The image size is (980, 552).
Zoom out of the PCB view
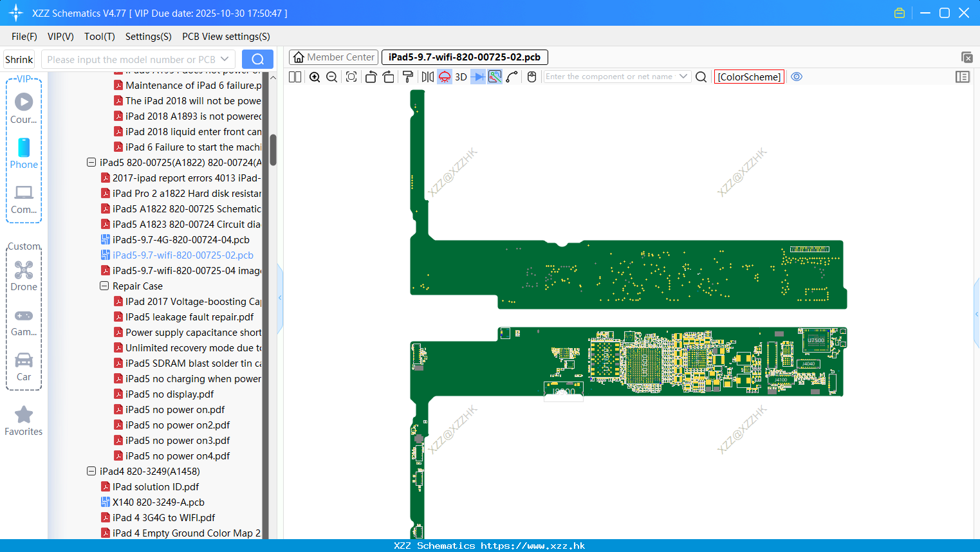(x=332, y=77)
